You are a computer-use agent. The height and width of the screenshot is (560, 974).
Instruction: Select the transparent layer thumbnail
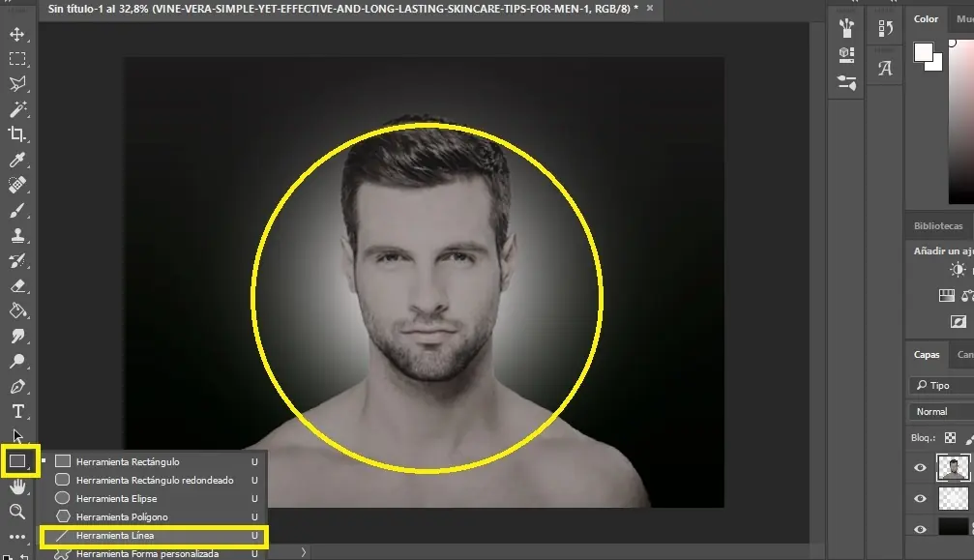coord(953,498)
